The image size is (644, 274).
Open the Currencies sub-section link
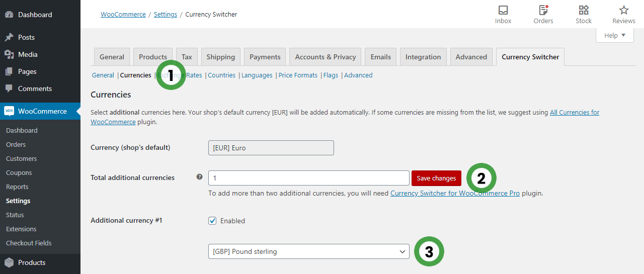click(x=136, y=75)
